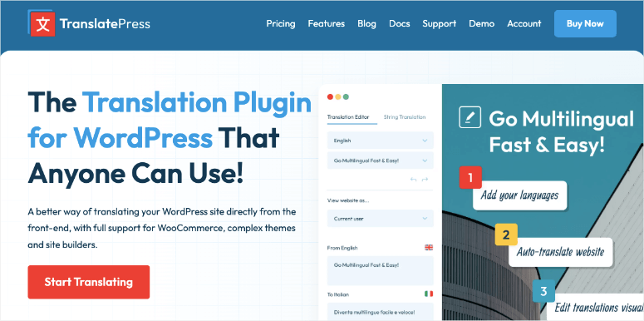Screen dimensions: 644x321
Task: Visit the Support page
Action: [439, 24]
